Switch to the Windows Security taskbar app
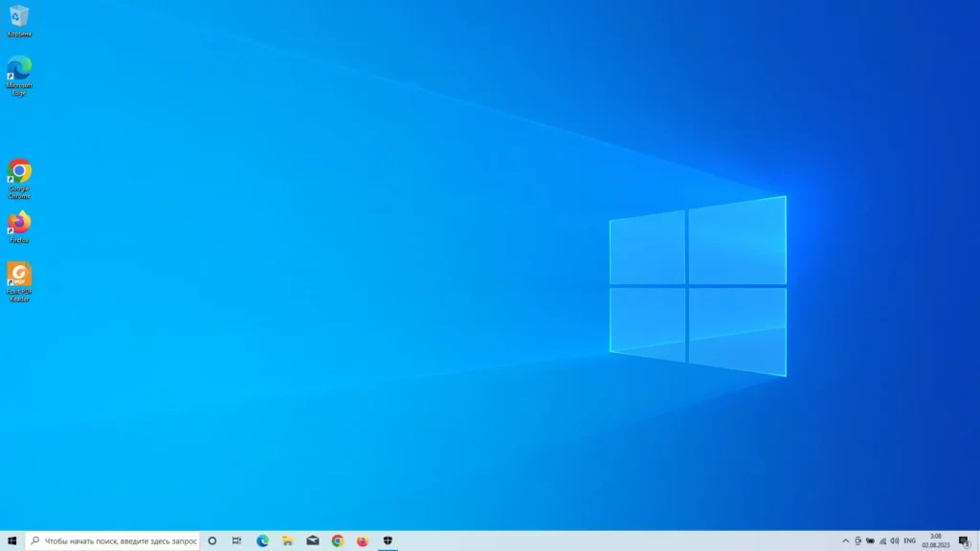 pyautogui.click(x=388, y=540)
